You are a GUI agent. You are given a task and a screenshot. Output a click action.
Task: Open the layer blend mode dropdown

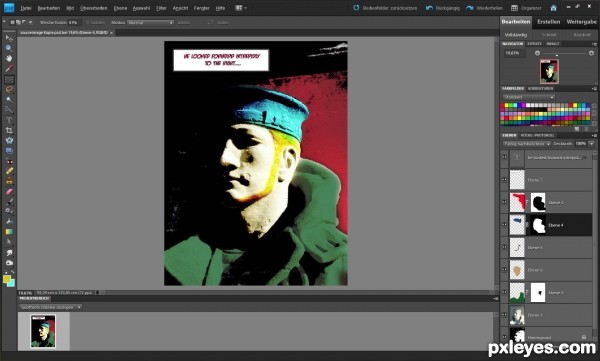point(527,144)
